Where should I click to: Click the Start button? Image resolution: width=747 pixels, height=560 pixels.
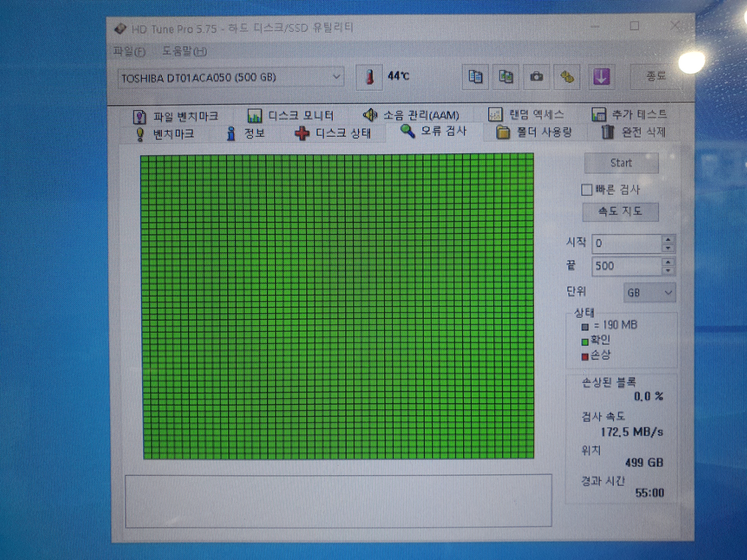pos(621,163)
